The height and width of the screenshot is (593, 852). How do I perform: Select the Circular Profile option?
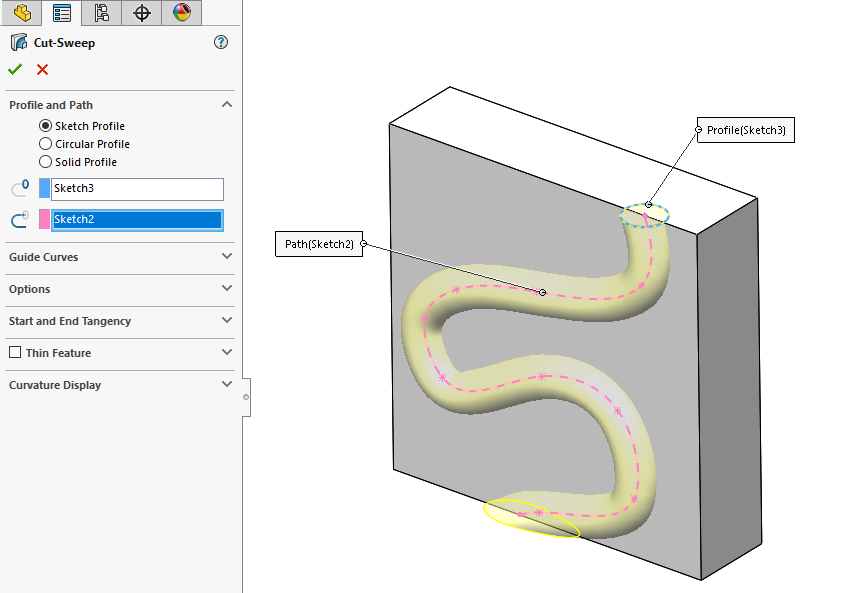pos(43,143)
